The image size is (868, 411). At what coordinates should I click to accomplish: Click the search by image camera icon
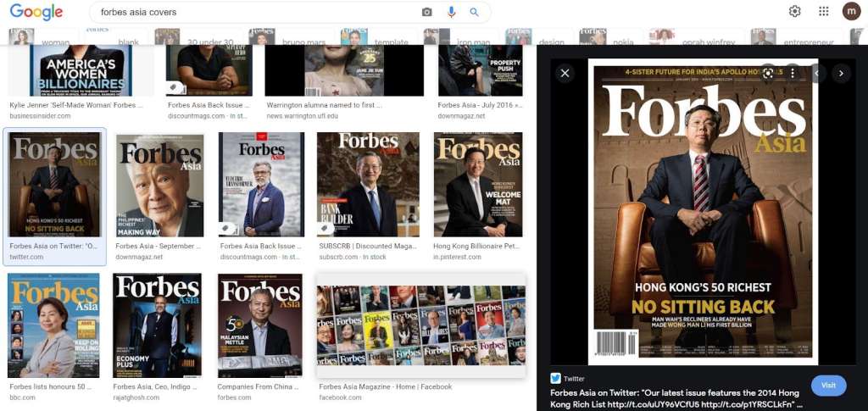(x=427, y=12)
